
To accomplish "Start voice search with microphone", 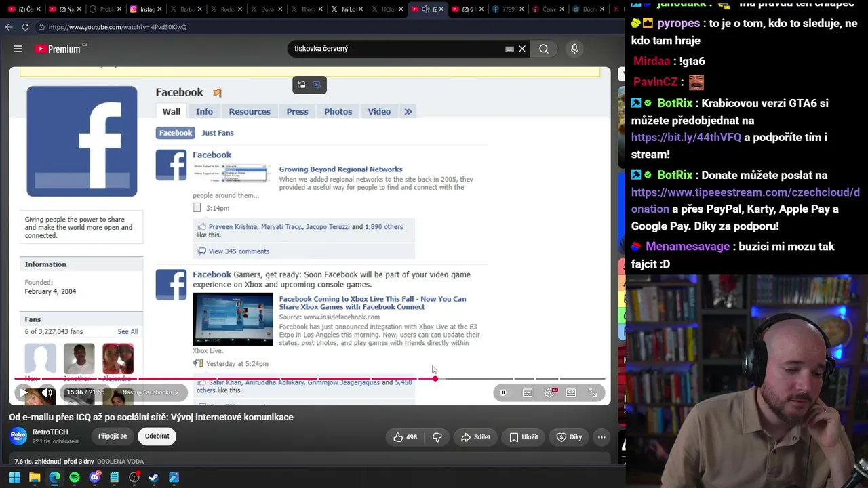I will click(574, 49).
